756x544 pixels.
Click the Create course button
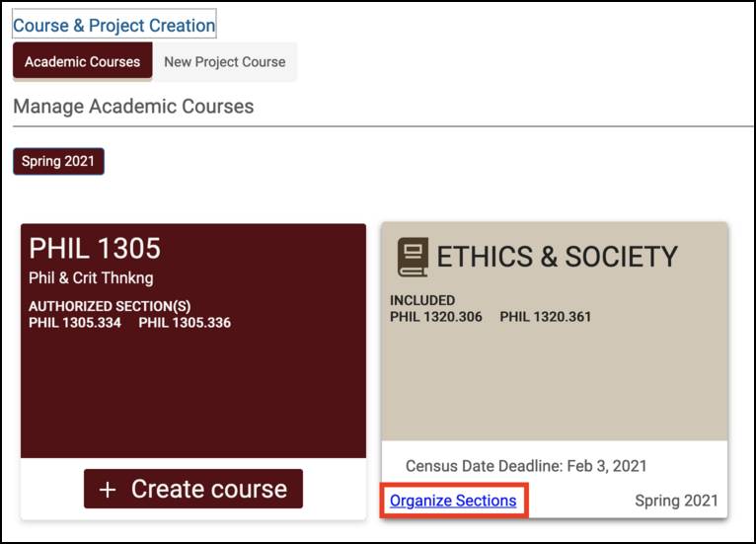pyautogui.click(x=193, y=489)
